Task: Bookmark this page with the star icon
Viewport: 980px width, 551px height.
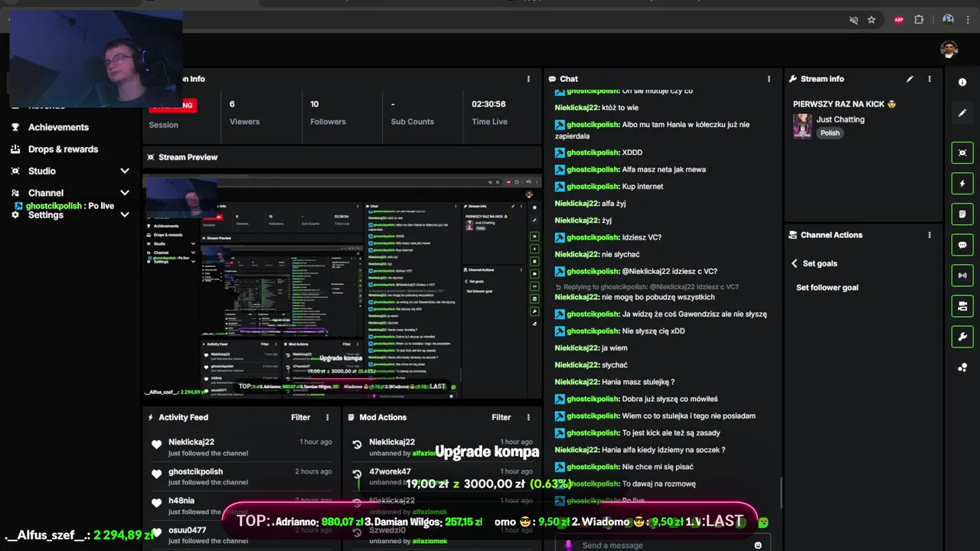Action: (x=871, y=20)
